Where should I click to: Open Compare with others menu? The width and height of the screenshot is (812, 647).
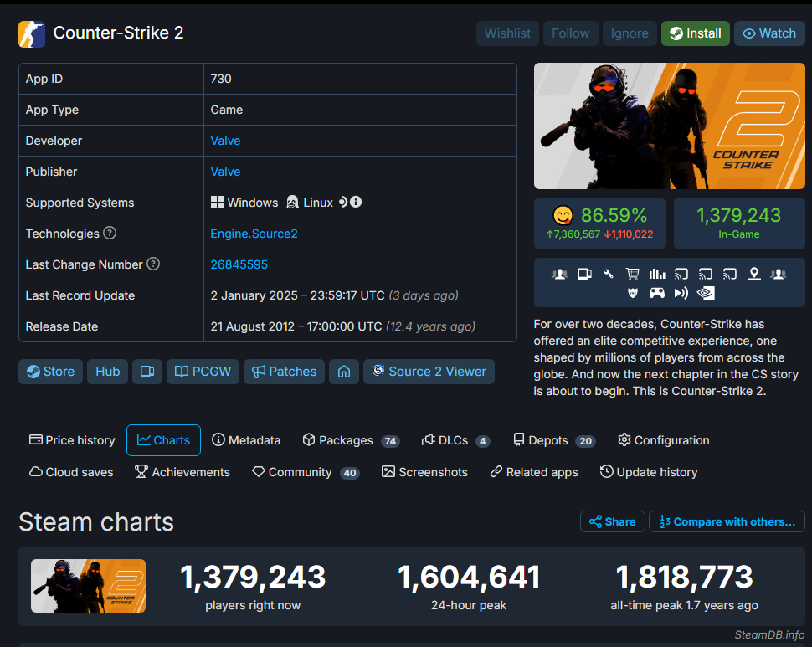[x=727, y=521]
